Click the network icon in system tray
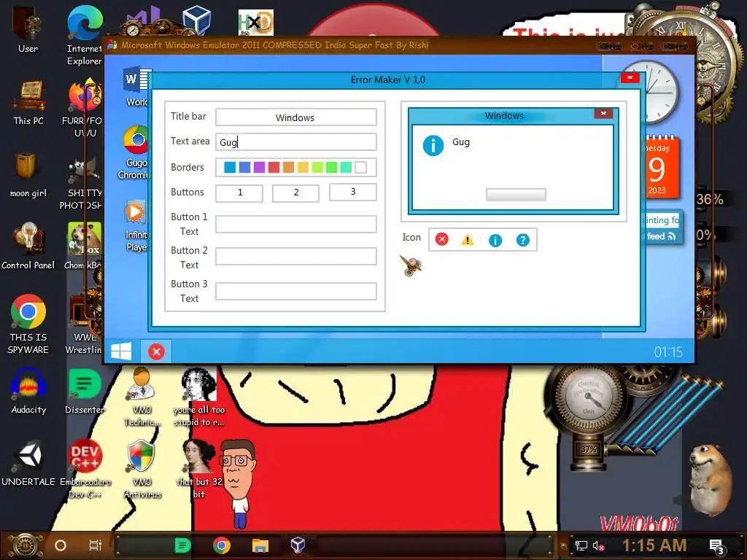Screen dimensions: 747x560 (581, 545)
